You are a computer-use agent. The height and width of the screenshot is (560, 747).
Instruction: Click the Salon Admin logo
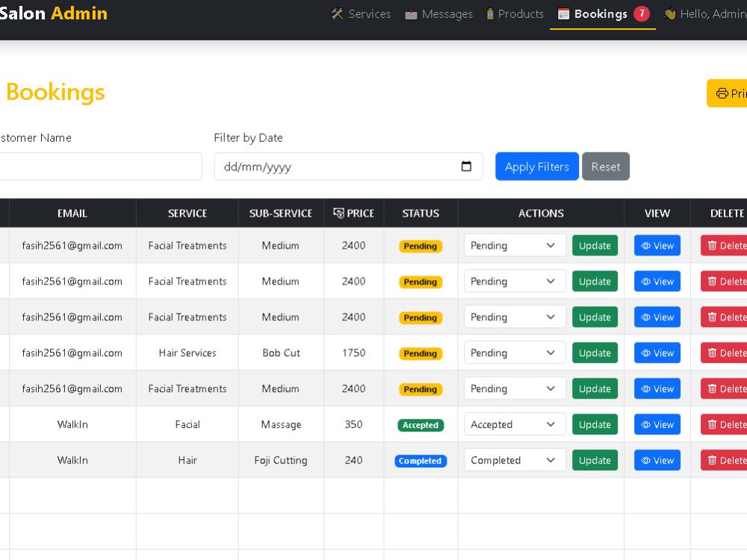(53, 13)
